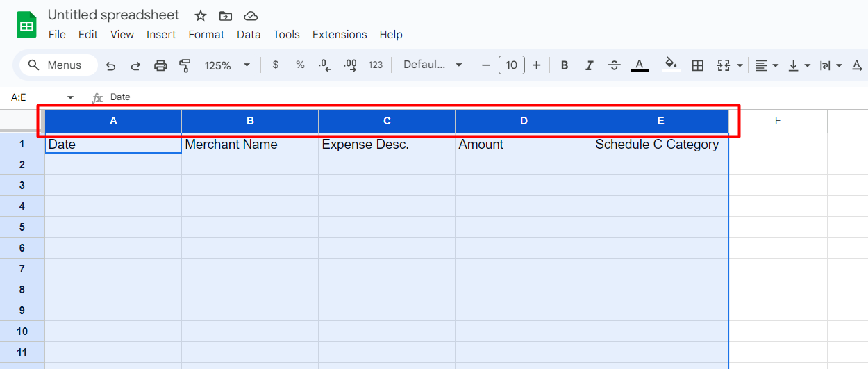The width and height of the screenshot is (868, 369).
Task: Expand the Name box dropdown arrow
Action: point(70,97)
